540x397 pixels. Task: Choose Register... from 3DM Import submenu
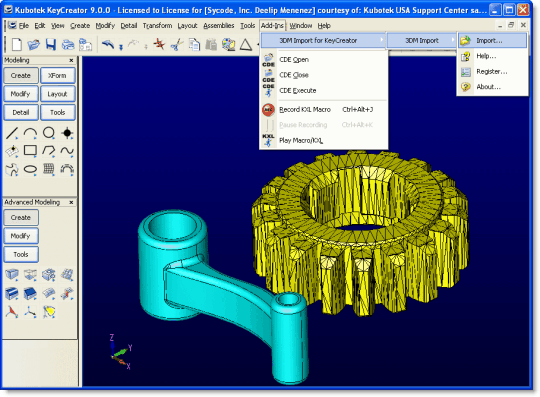click(x=492, y=72)
